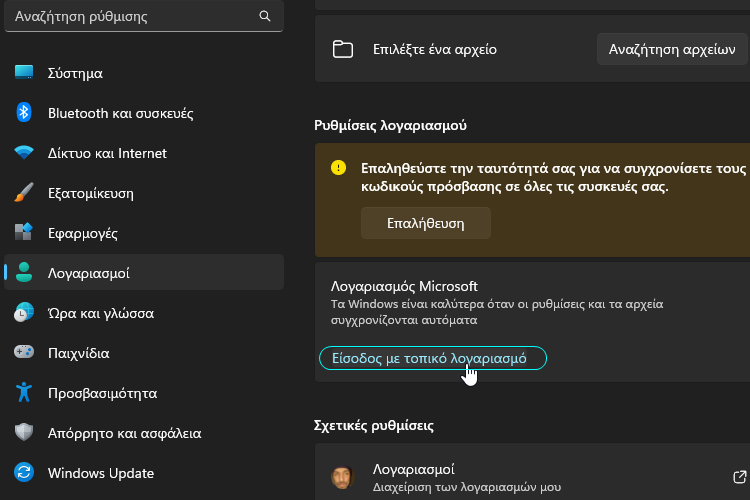
Task: Click the Ρυθμίσεις λογαριασμού section heading
Action: (390, 125)
